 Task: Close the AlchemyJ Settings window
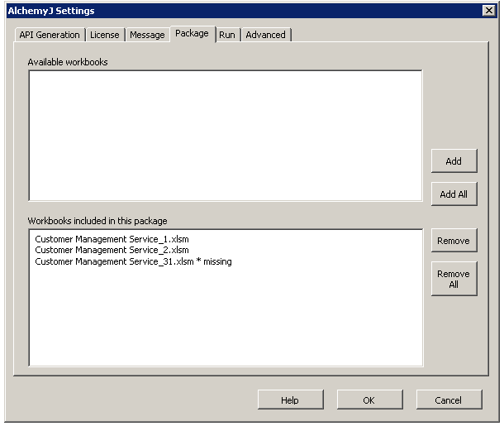[488, 10]
